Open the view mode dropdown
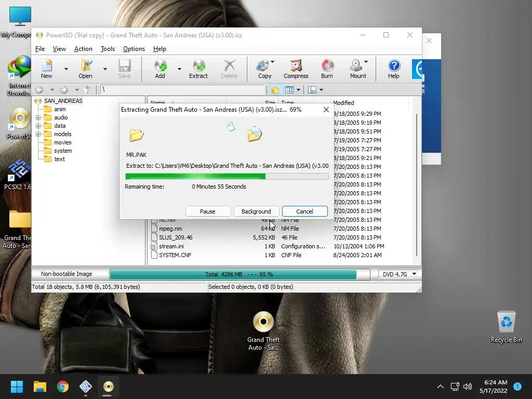Image resolution: width=532 pixels, height=399 pixels. coord(298,90)
